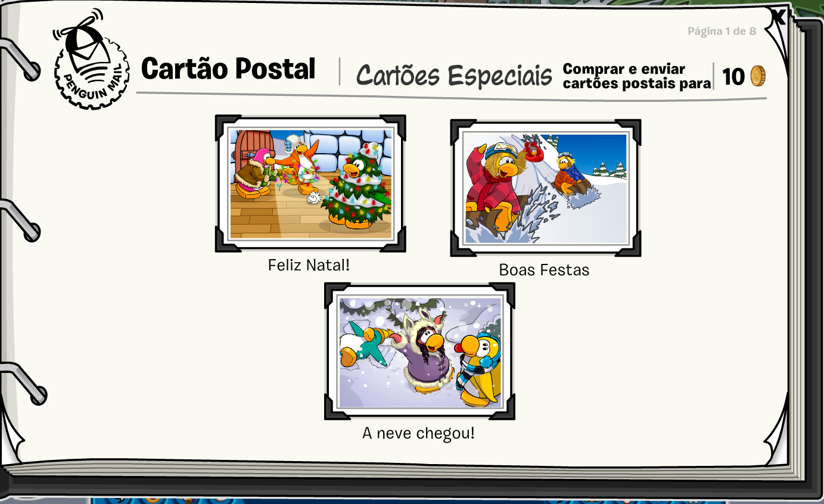The height and width of the screenshot is (504, 824).
Task: Click the 'Boas Festas' caption text
Action: tap(544, 269)
